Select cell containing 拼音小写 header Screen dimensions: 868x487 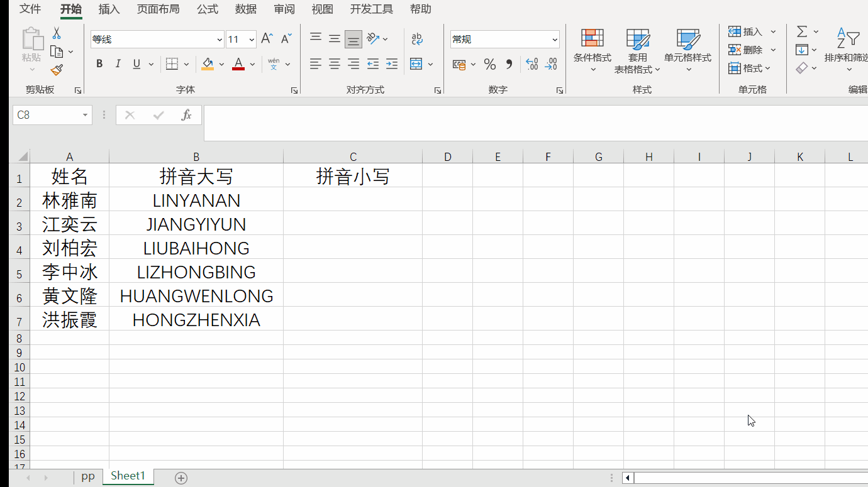[x=353, y=176]
